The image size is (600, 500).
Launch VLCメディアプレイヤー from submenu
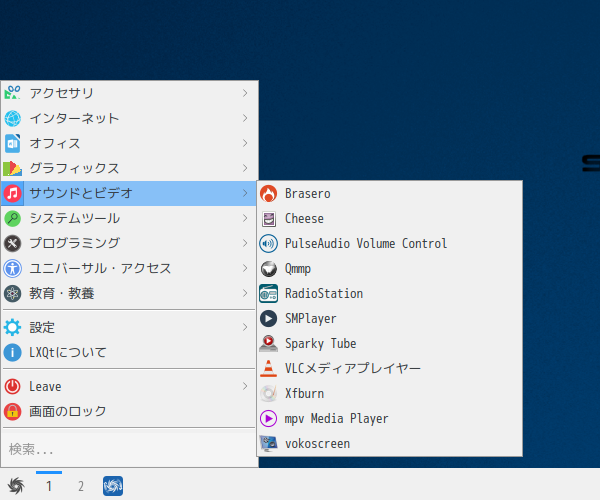tap(390, 368)
